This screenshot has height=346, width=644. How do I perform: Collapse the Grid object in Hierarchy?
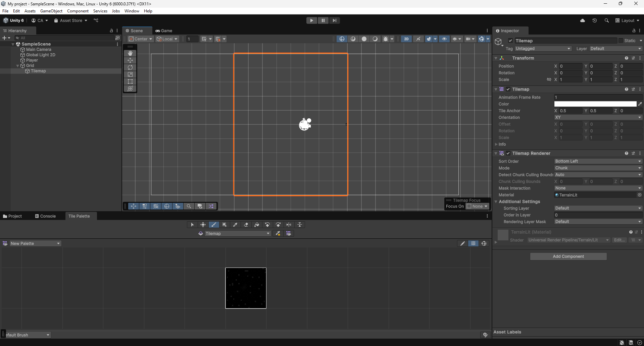click(x=18, y=66)
